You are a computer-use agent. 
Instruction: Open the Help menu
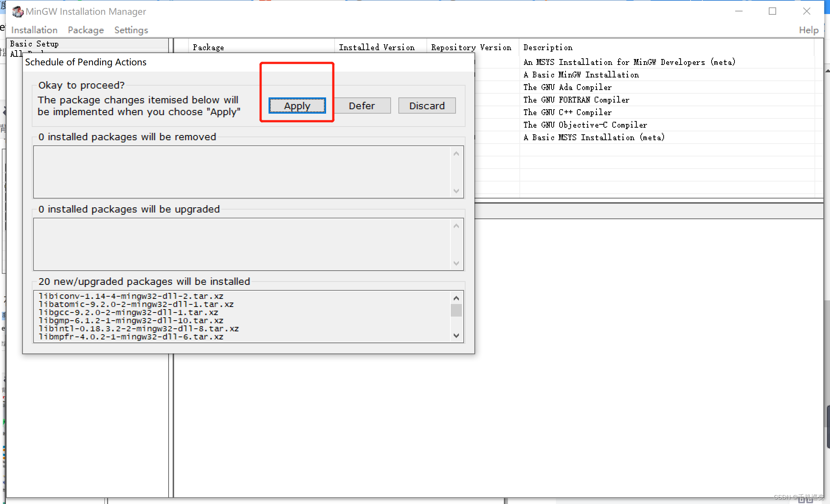point(809,30)
